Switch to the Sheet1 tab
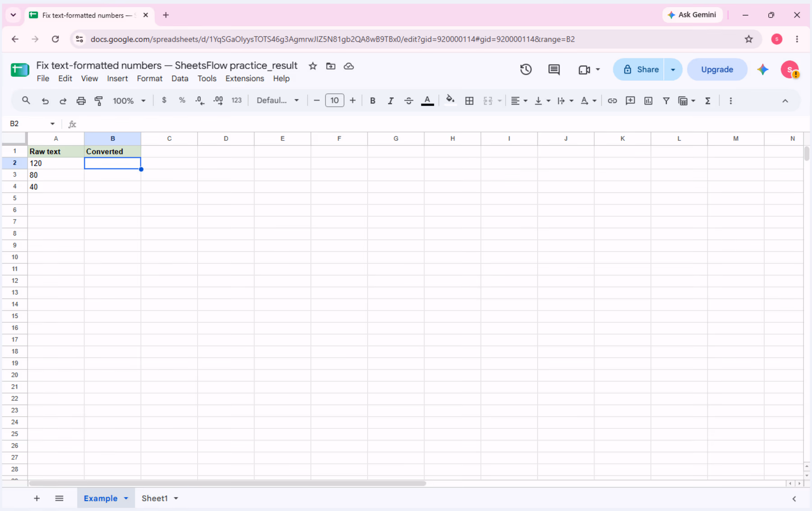The image size is (812, 511). click(x=154, y=498)
